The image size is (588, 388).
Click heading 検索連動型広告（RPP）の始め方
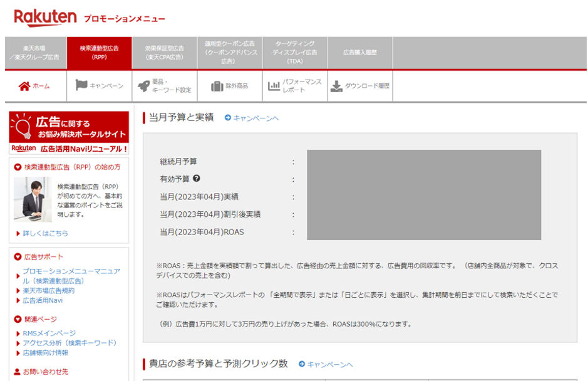click(73, 167)
